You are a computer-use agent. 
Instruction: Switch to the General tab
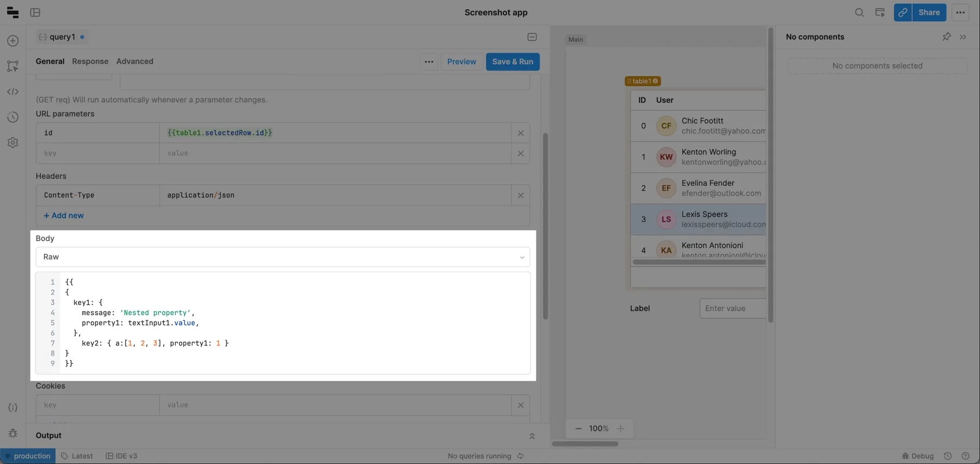click(x=50, y=61)
